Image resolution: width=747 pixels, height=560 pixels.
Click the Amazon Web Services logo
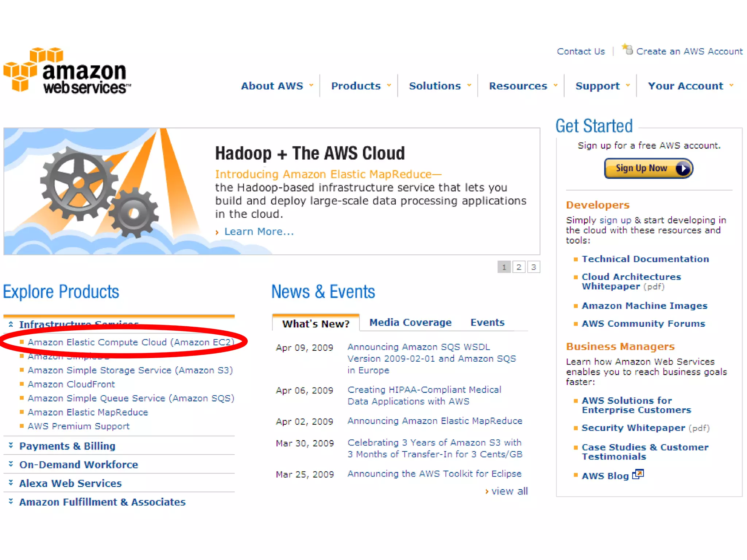[x=67, y=70]
